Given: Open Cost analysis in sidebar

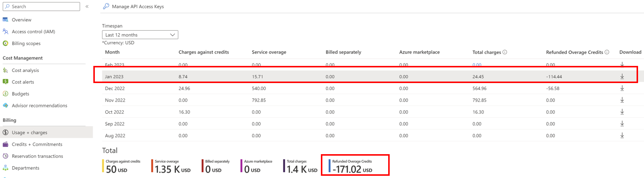Looking at the screenshot, I should coord(25,70).
